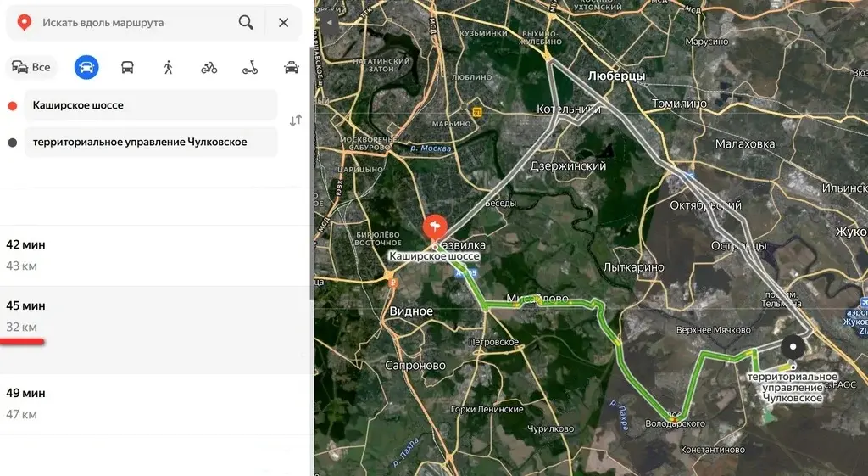Show all transport modes with "Все" tab
This screenshot has height=476, width=868.
[31, 68]
